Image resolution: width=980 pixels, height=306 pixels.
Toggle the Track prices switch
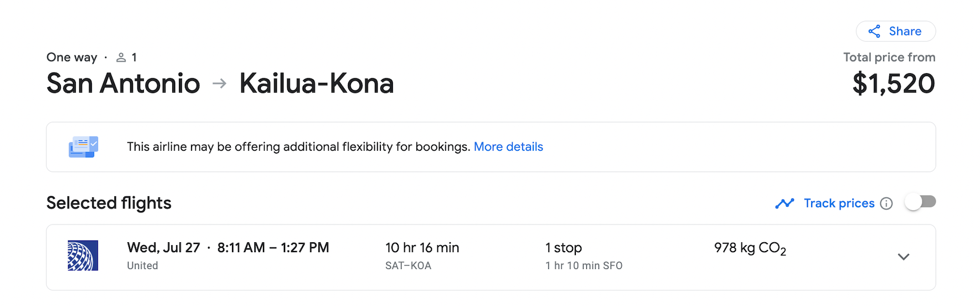[920, 202]
